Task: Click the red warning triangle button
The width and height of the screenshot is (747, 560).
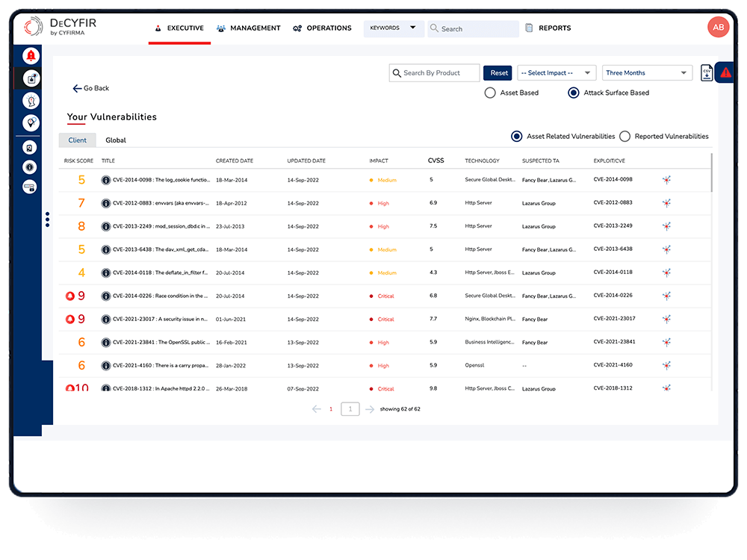Action: pyautogui.click(x=725, y=73)
